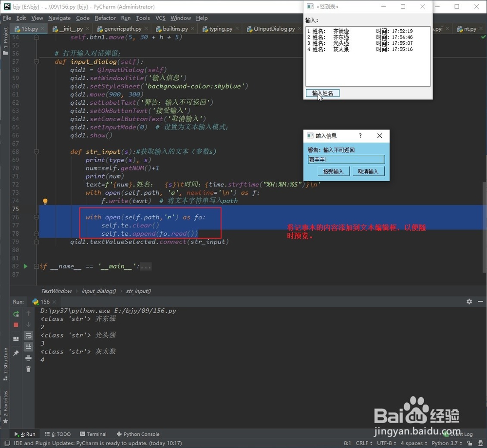Image resolution: width=487 pixels, height=448 pixels.
Task: Click the 输入姓名 button in the list window
Action: tap(322, 93)
